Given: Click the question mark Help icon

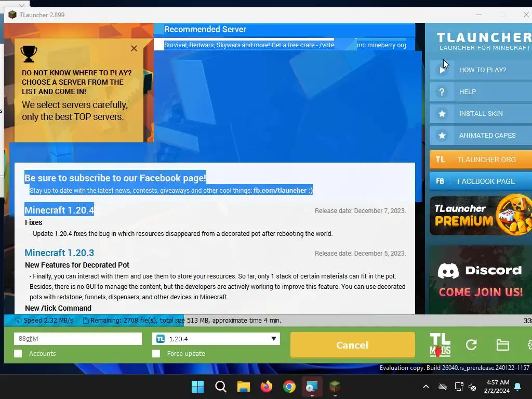Looking at the screenshot, I should (x=442, y=92).
